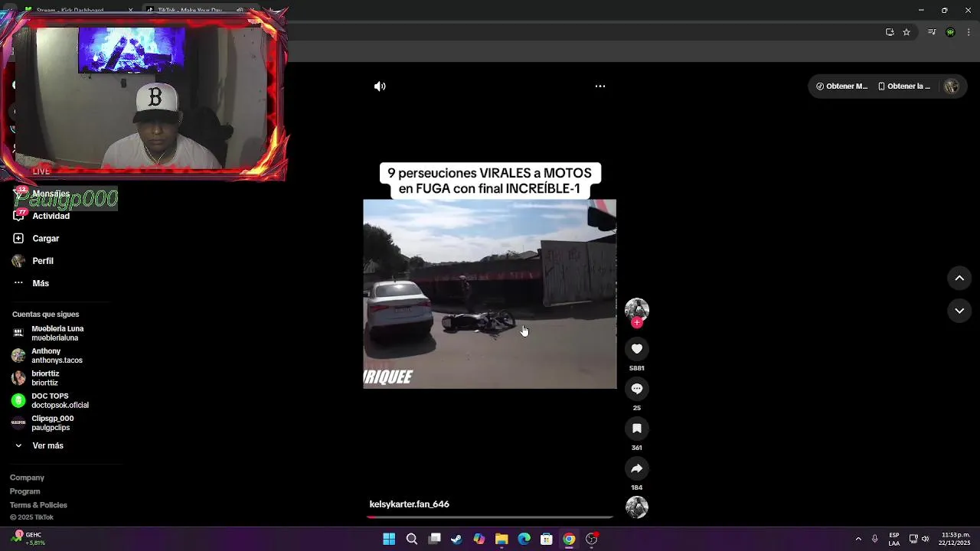
Task: Click the browser install-app icon
Action: tap(890, 32)
